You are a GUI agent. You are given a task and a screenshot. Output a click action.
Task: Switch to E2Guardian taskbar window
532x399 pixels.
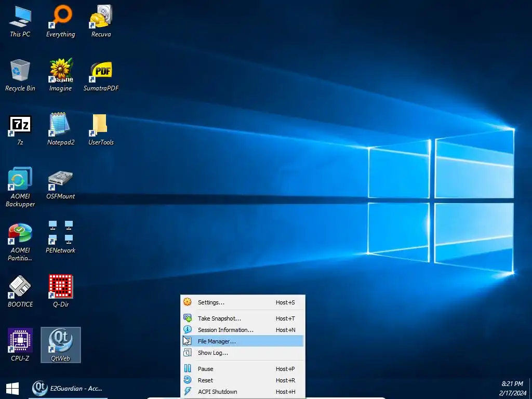pyautogui.click(x=68, y=389)
